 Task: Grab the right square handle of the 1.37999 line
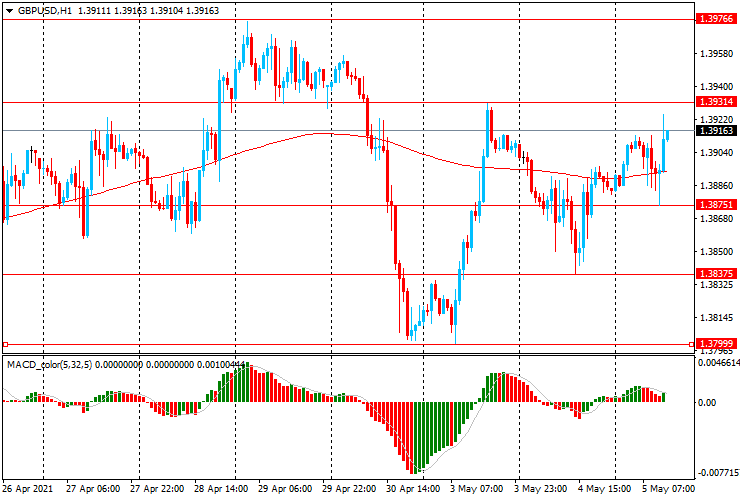691,345
